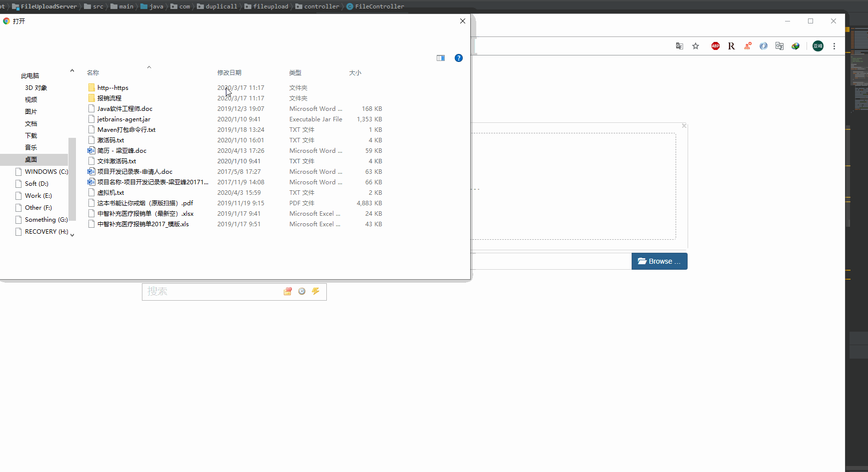Toggle the preview pane icon in dialog

pos(441,58)
